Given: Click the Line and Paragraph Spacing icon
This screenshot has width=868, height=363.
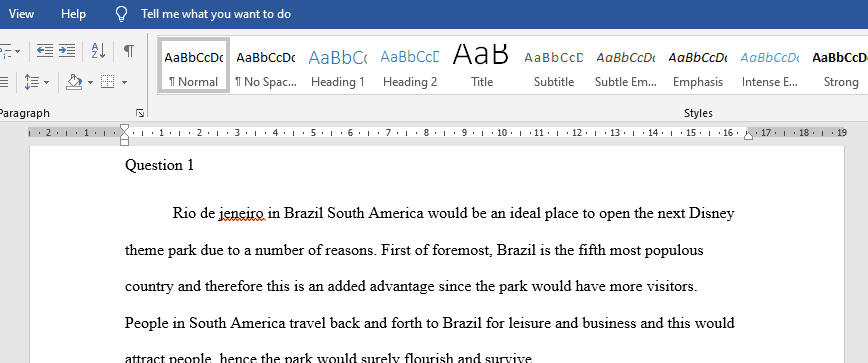Looking at the screenshot, I should pyautogui.click(x=32, y=82).
